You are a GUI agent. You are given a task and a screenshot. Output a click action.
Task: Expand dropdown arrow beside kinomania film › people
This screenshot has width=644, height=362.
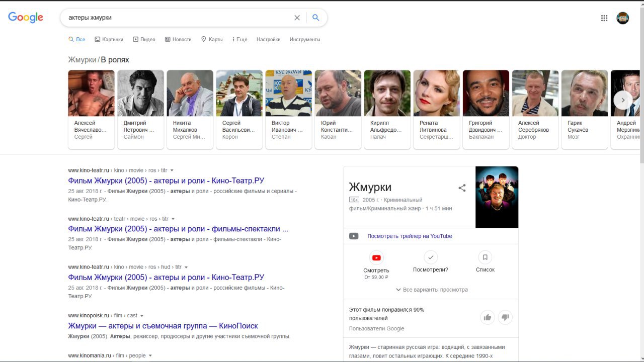(150, 355)
